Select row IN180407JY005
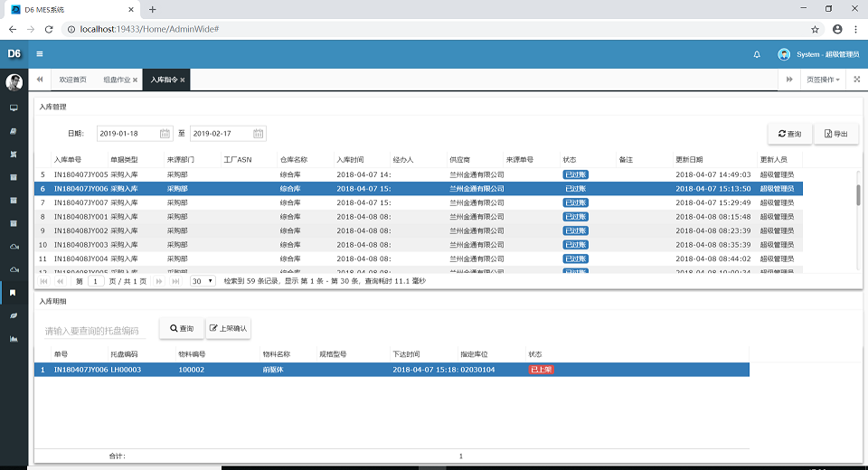This screenshot has height=470, width=868. [419, 174]
